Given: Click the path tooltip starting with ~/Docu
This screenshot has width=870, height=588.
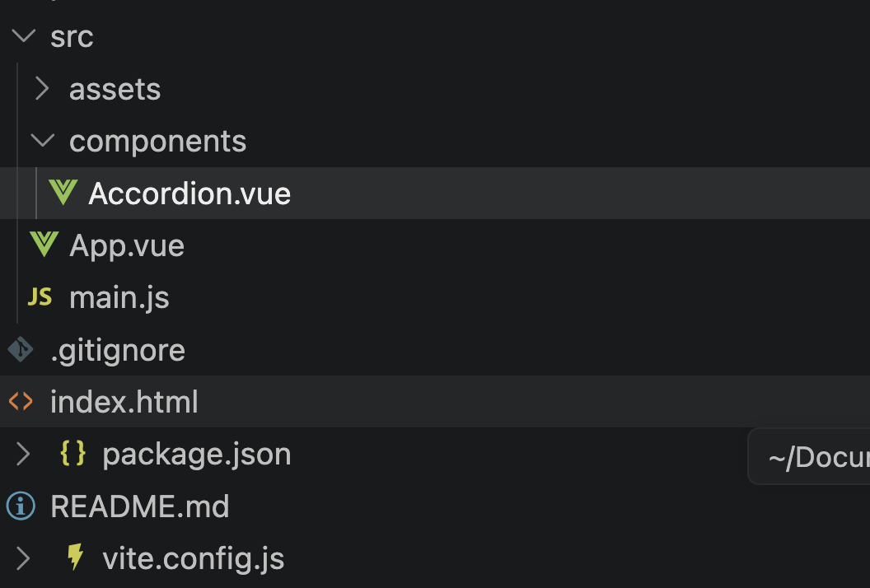Looking at the screenshot, I should [816, 457].
